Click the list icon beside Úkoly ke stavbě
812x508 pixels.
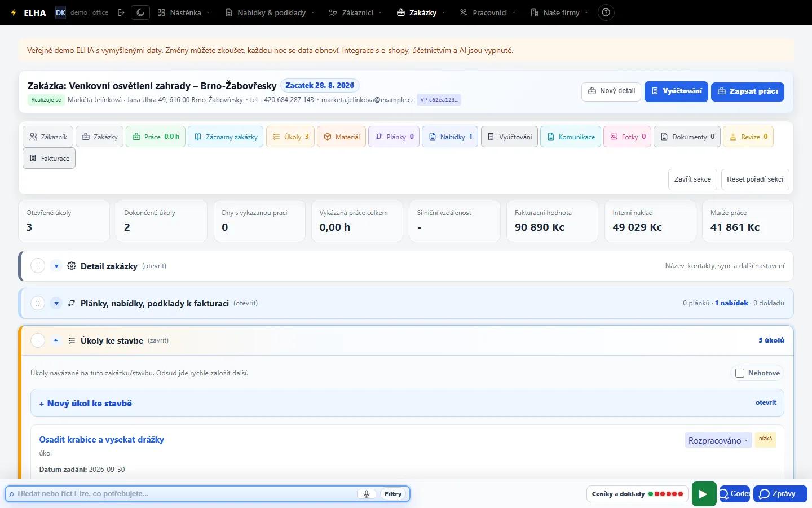(72, 340)
